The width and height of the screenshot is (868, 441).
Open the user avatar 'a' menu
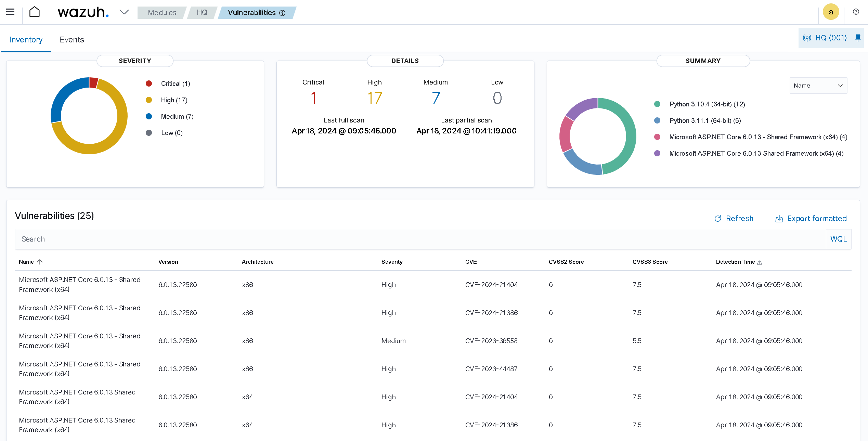[831, 12]
